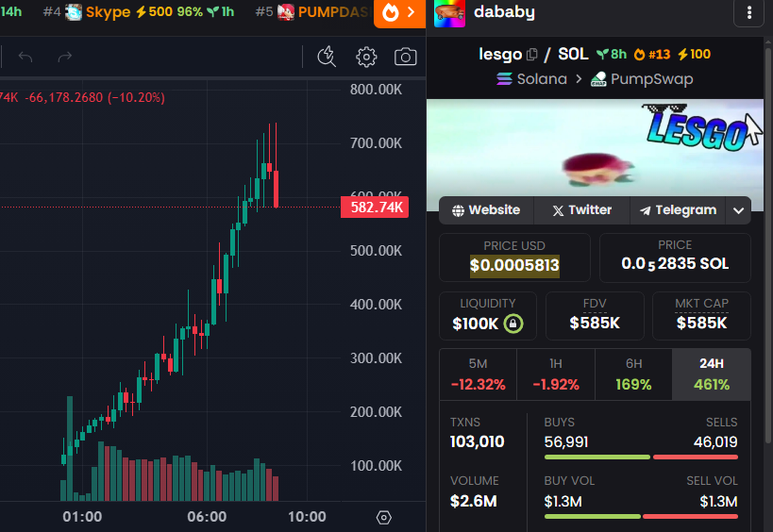Open the dababy token avatar
The height and width of the screenshot is (532, 773).
(449, 13)
